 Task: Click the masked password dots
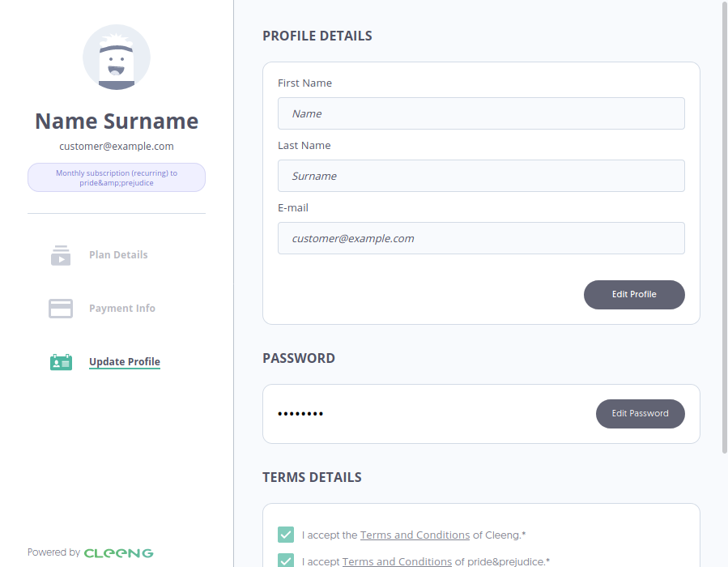(x=300, y=414)
